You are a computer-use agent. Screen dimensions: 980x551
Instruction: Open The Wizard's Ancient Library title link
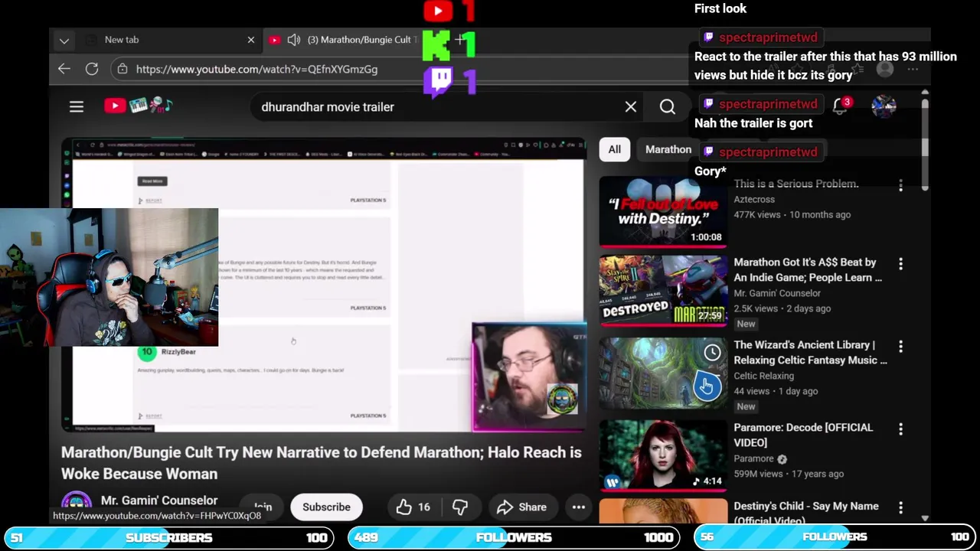click(x=810, y=352)
